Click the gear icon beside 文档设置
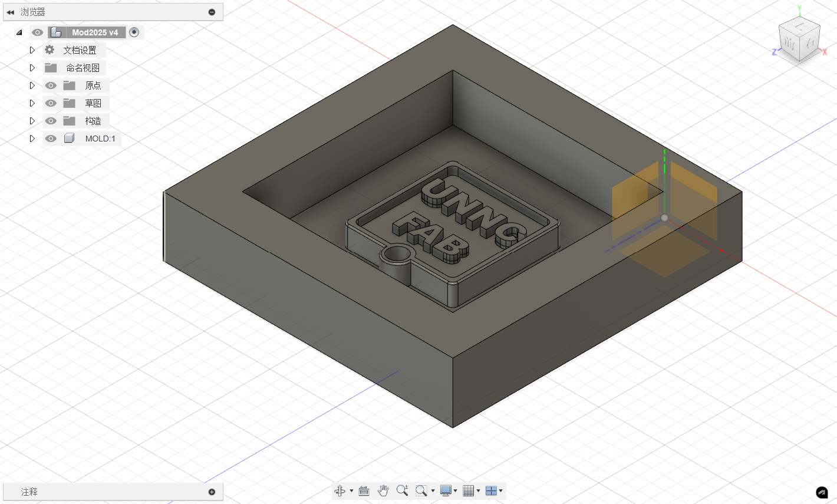 [x=50, y=50]
